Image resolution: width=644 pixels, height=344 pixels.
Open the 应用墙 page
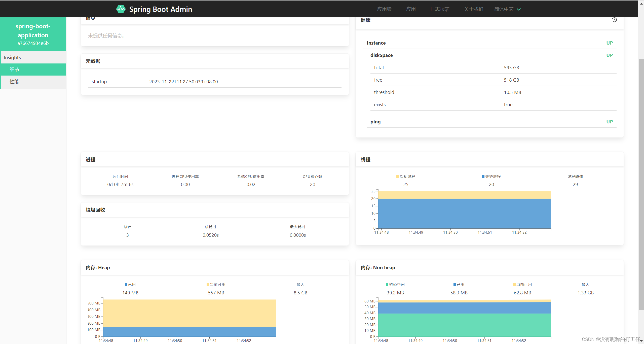click(x=384, y=9)
